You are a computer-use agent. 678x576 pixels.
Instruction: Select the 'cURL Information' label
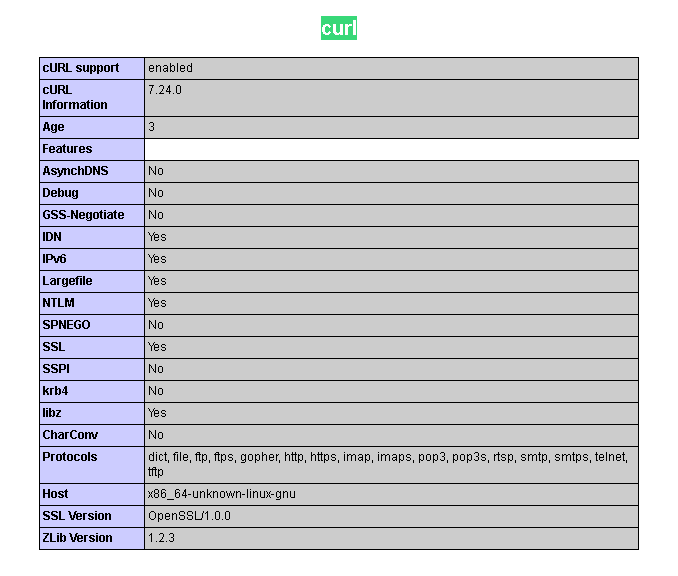coord(75,97)
